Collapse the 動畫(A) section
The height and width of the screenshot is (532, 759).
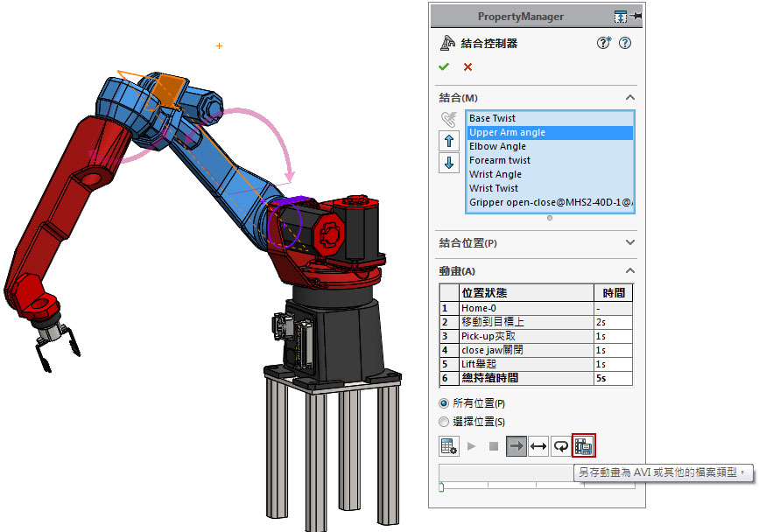[629, 271]
